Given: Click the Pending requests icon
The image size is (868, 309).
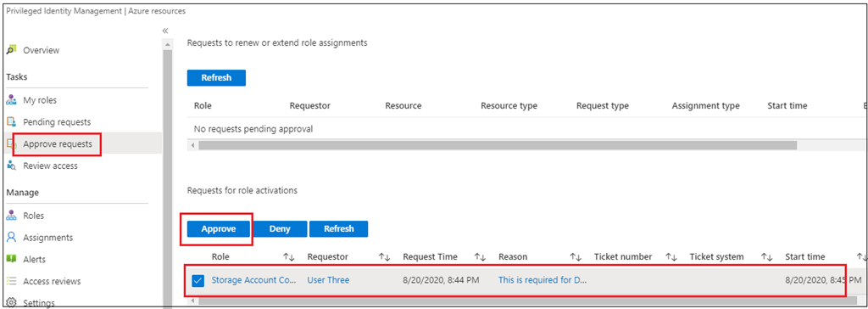Looking at the screenshot, I should coord(11,122).
